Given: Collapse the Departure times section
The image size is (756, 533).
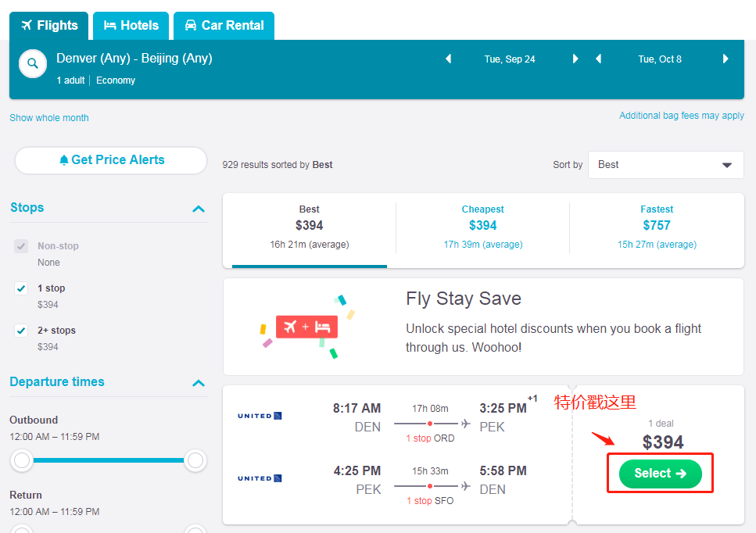Looking at the screenshot, I should tap(199, 383).
